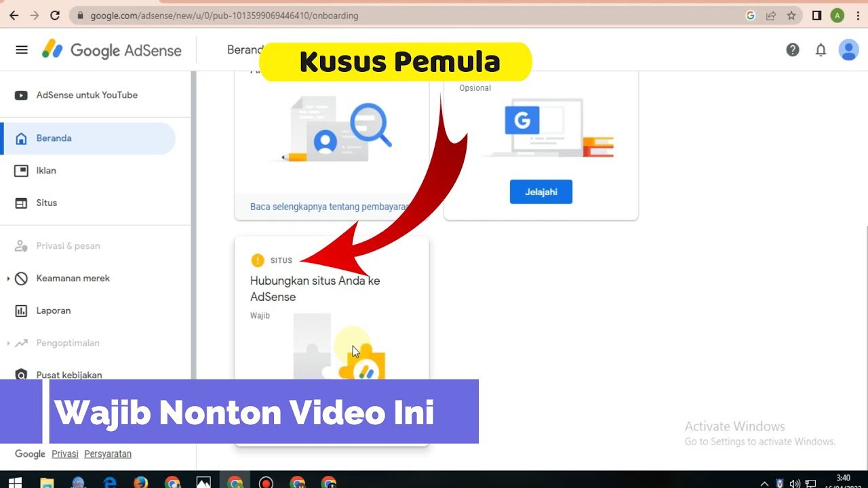Viewport: 868px width, 488px height.
Task: Reload the current page
Action: coord(55,15)
